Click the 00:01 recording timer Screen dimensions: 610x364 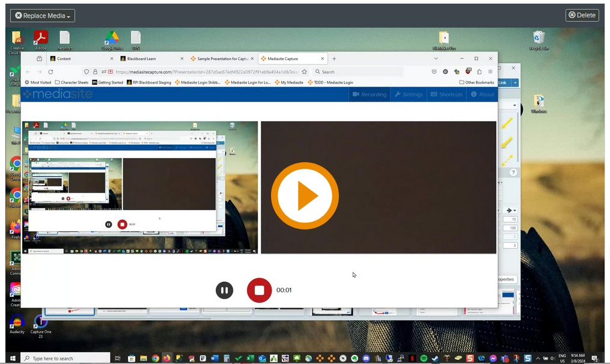click(284, 290)
